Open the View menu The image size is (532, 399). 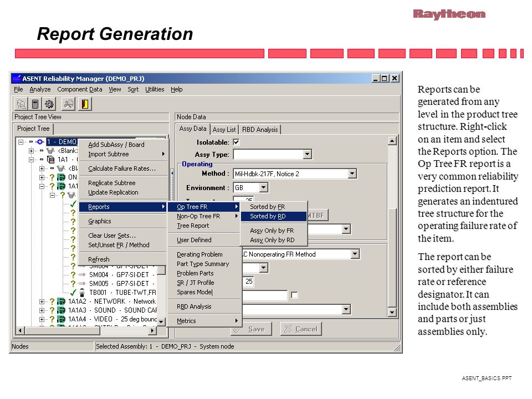(115, 89)
